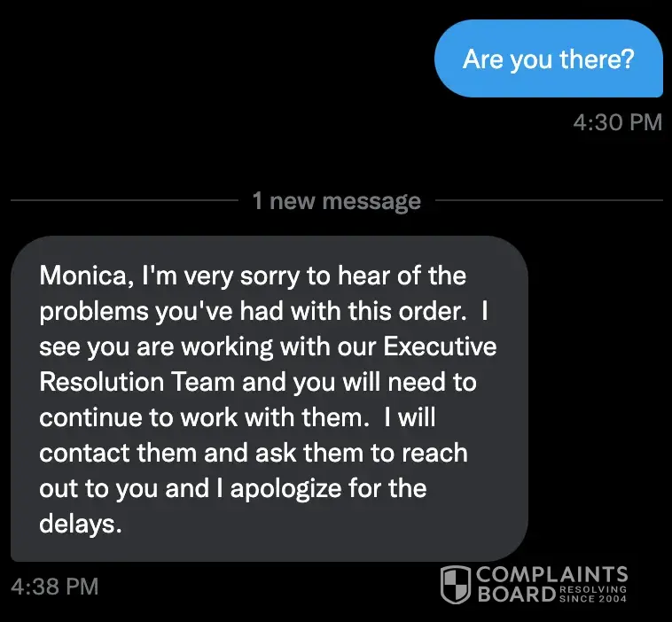Click the word "Executive" in the reply
The width and height of the screenshot is (672, 622).
440,346
